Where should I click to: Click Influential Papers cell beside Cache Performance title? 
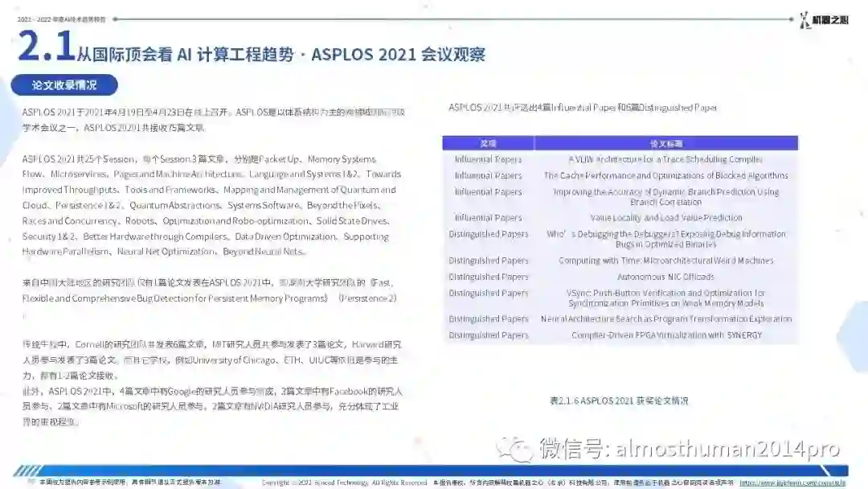(489, 175)
